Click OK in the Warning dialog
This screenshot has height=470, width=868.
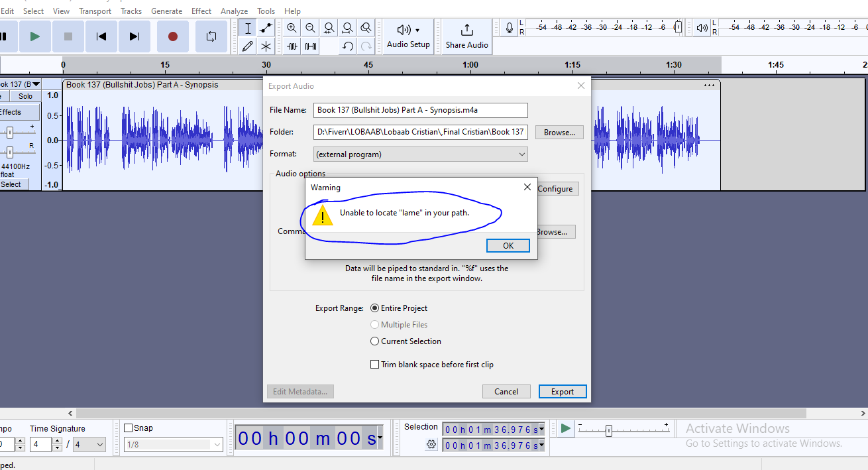point(508,245)
